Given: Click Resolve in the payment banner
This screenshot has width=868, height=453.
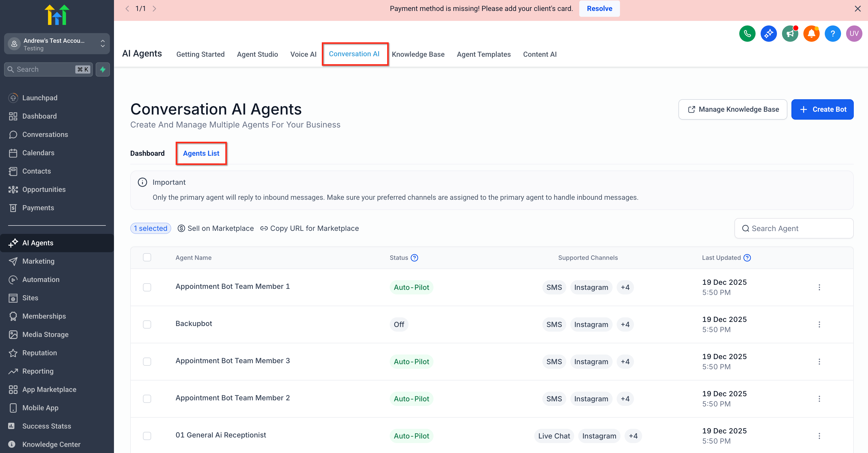Looking at the screenshot, I should pyautogui.click(x=599, y=8).
